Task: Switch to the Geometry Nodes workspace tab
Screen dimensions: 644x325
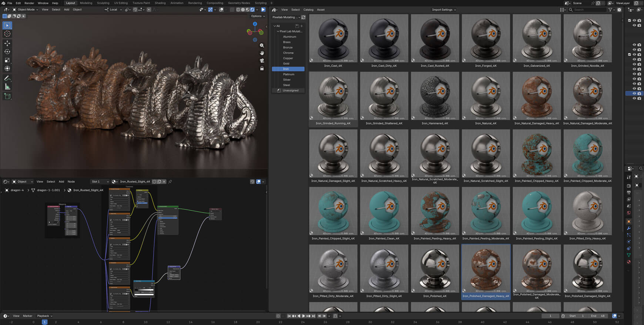Action: click(239, 3)
